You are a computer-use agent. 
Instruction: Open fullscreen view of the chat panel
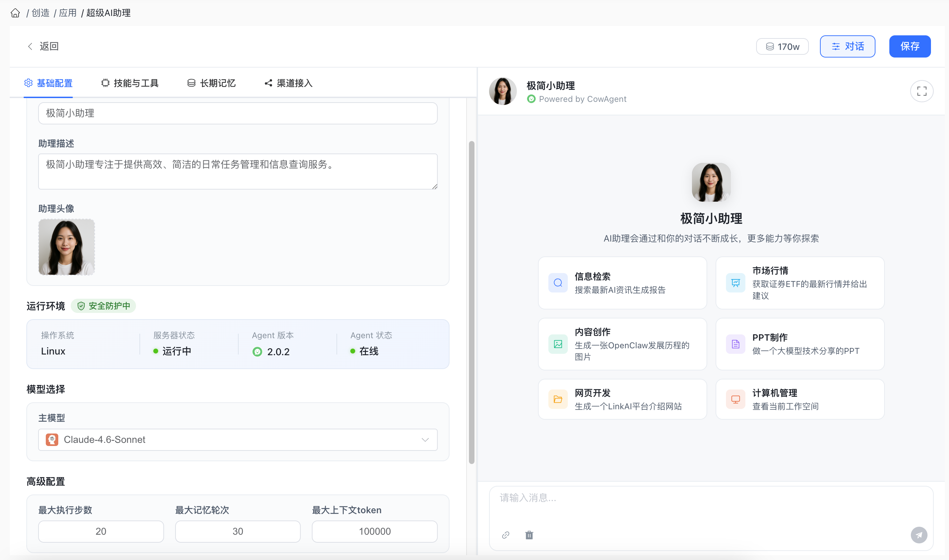[922, 91]
